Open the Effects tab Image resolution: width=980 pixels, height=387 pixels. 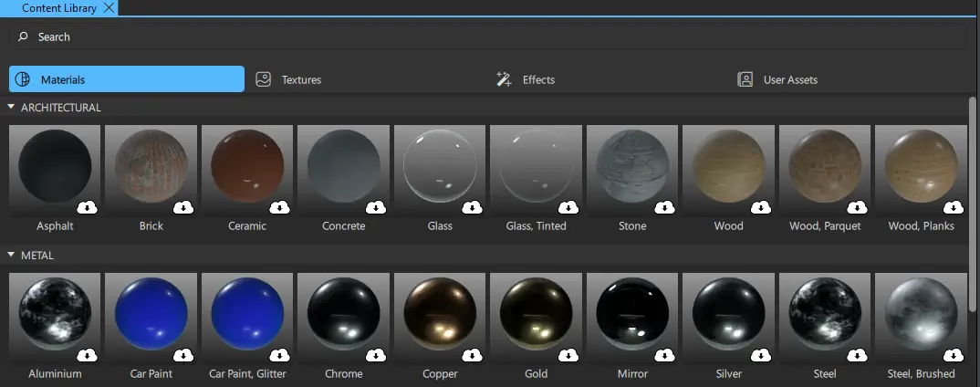(538, 79)
